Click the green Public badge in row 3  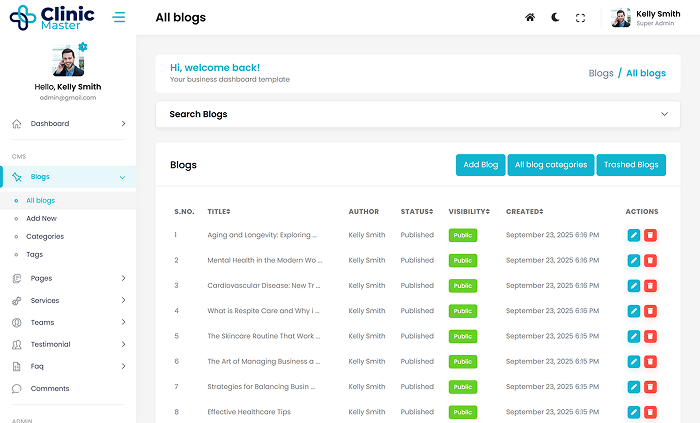tap(463, 285)
